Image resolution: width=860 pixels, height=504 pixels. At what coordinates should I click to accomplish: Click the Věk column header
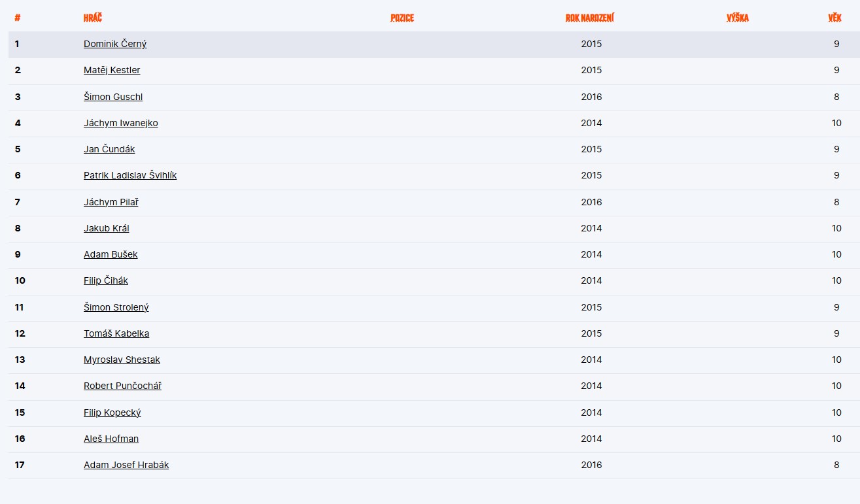coord(834,18)
